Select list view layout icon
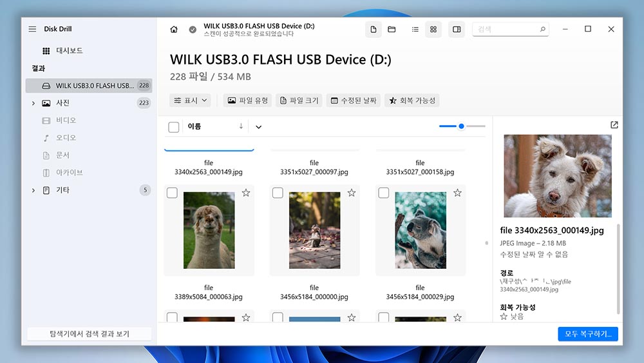644x363 pixels. (415, 30)
